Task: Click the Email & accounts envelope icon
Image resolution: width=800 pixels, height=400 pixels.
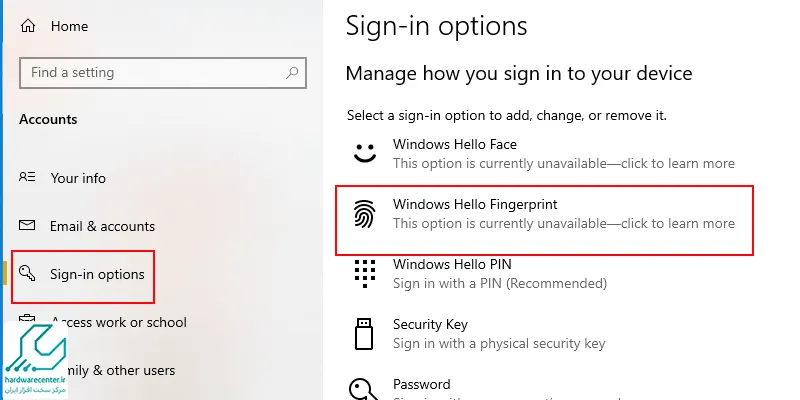Action: coord(27,225)
